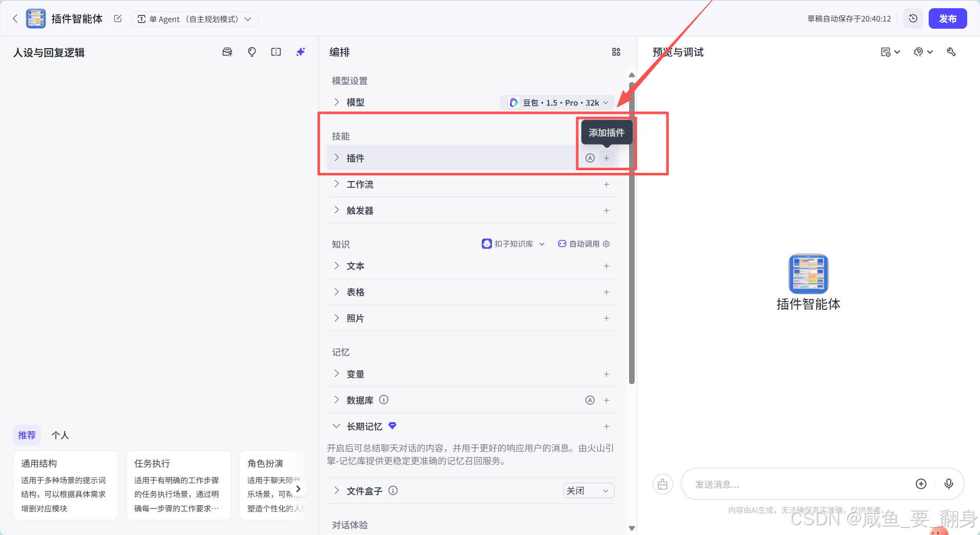Add a 表格 knowledge with plus
The width and height of the screenshot is (980, 535).
[606, 292]
